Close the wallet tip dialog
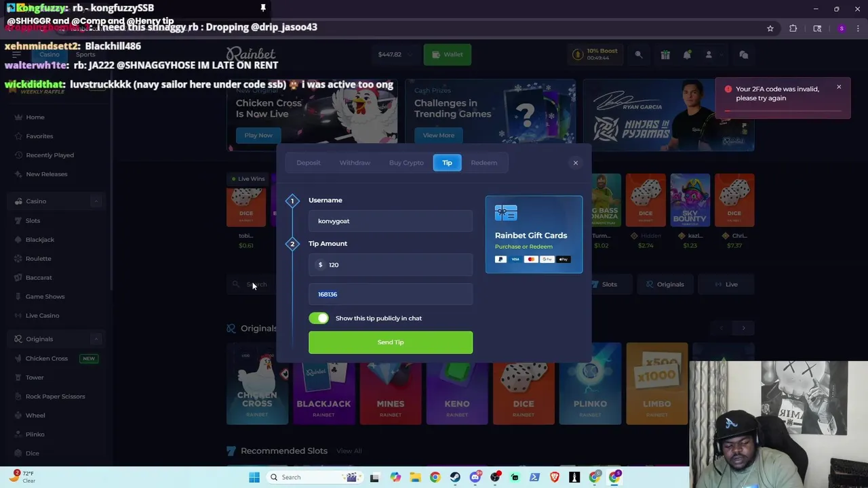Screen dimensions: 868x488 point(576,163)
